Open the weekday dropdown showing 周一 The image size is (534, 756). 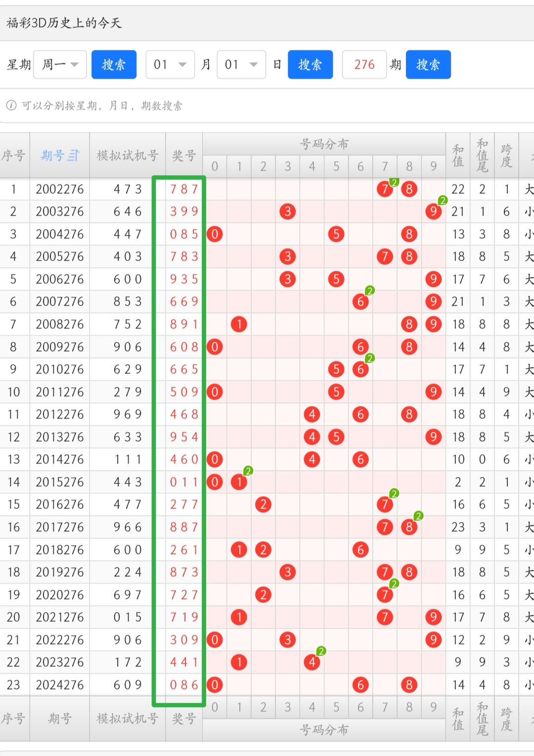(60, 64)
